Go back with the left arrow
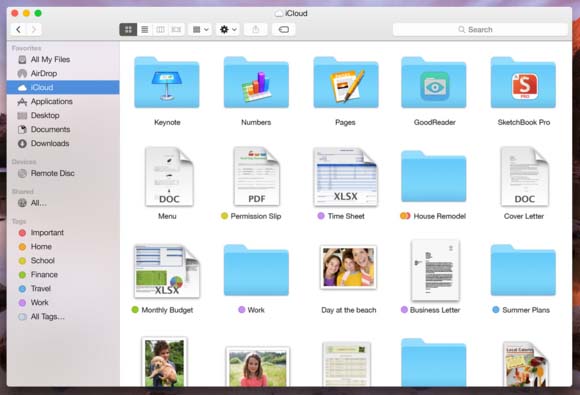Image resolution: width=580 pixels, height=395 pixels. click(x=18, y=29)
